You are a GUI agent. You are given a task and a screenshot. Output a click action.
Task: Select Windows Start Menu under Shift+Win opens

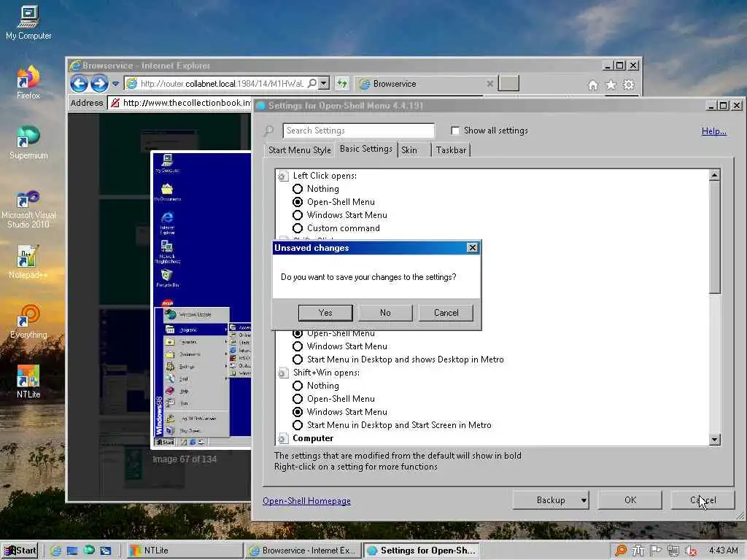pyautogui.click(x=298, y=412)
